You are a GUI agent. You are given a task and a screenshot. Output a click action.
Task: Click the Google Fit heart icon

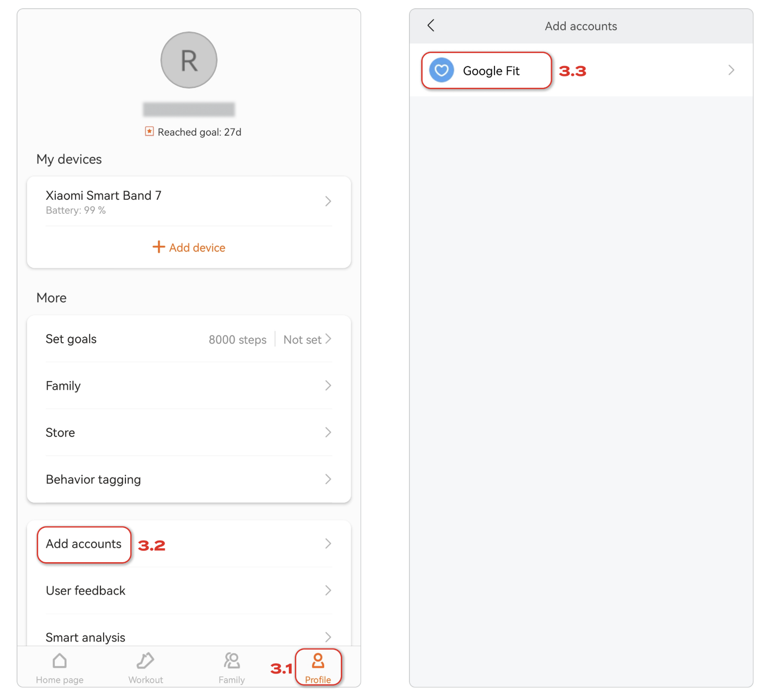[x=441, y=70]
